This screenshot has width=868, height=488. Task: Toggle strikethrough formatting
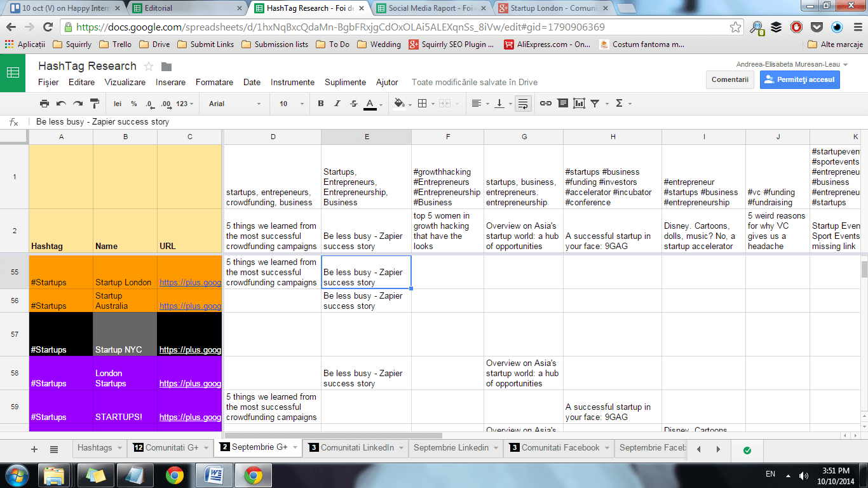coord(354,104)
